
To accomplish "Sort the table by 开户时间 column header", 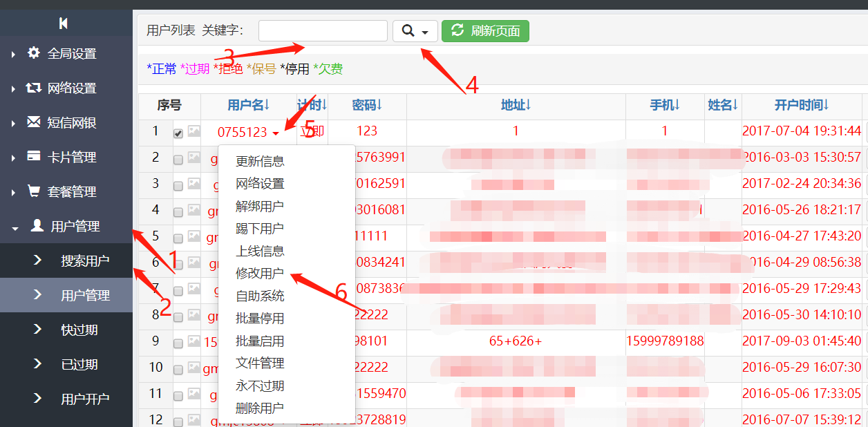I will click(801, 105).
